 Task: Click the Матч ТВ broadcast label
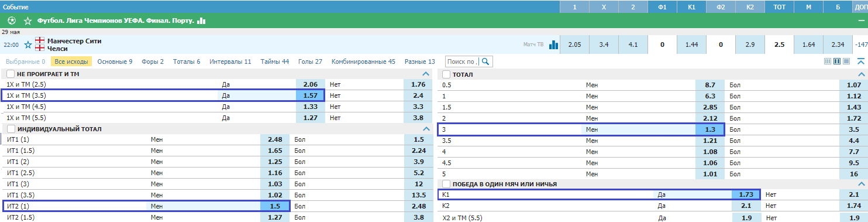(x=533, y=45)
